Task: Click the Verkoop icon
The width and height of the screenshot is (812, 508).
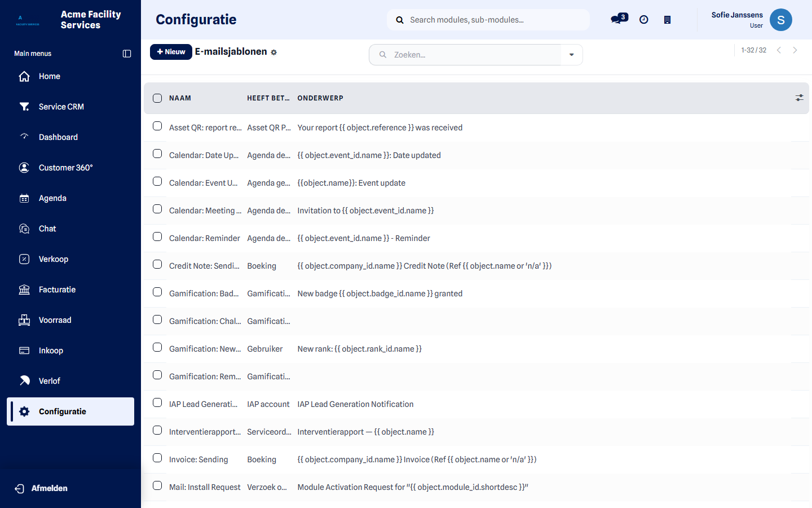Action: 24,259
